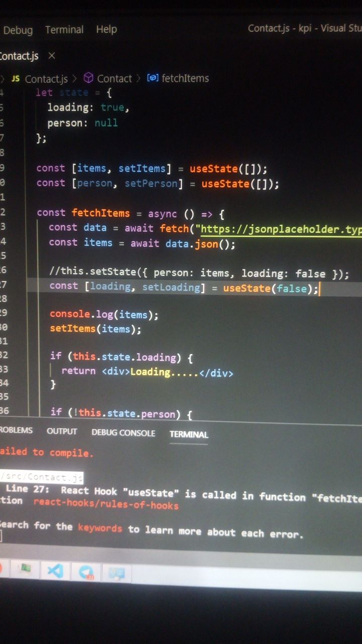Close the Contact.js editor tab

click(51, 55)
